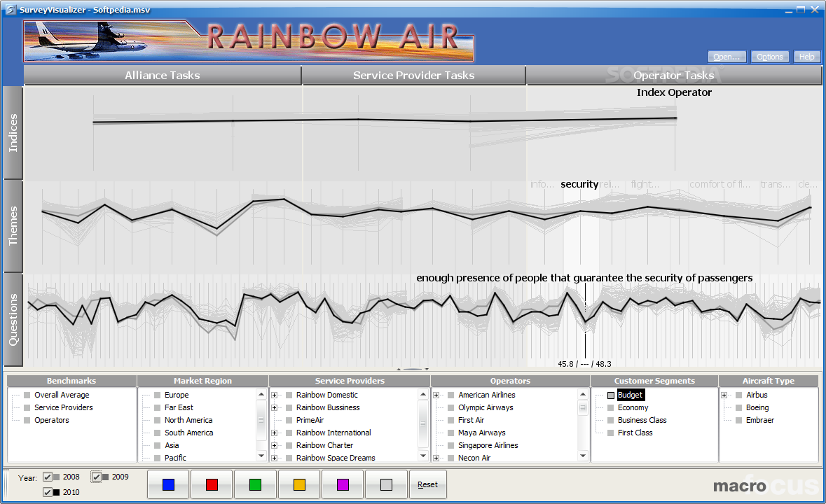
Task: Reset the color assignments with Reset
Action: tap(428, 484)
